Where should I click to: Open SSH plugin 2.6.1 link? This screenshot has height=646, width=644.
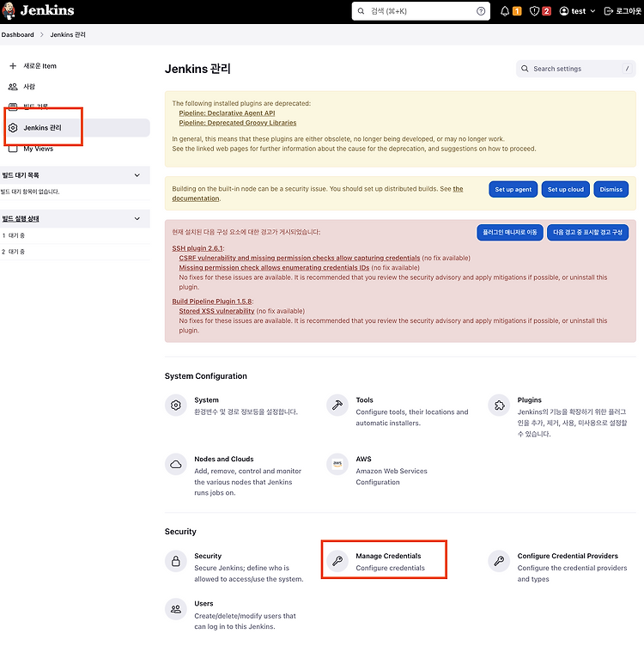point(197,248)
